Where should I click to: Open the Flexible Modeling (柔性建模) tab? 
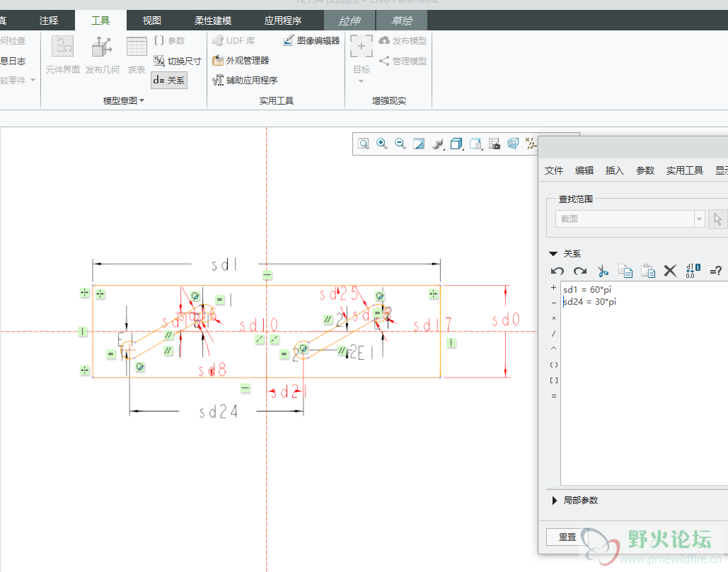pyautogui.click(x=213, y=21)
